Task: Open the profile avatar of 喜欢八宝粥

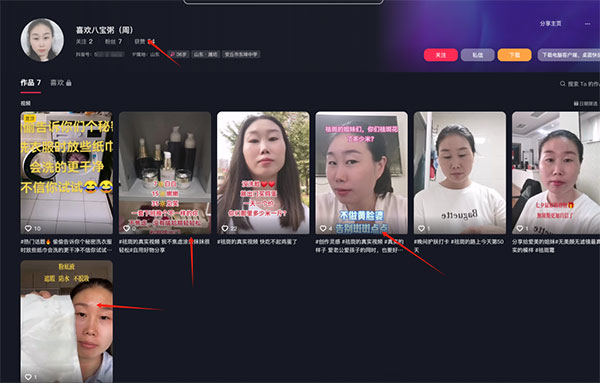Action: (42, 40)
